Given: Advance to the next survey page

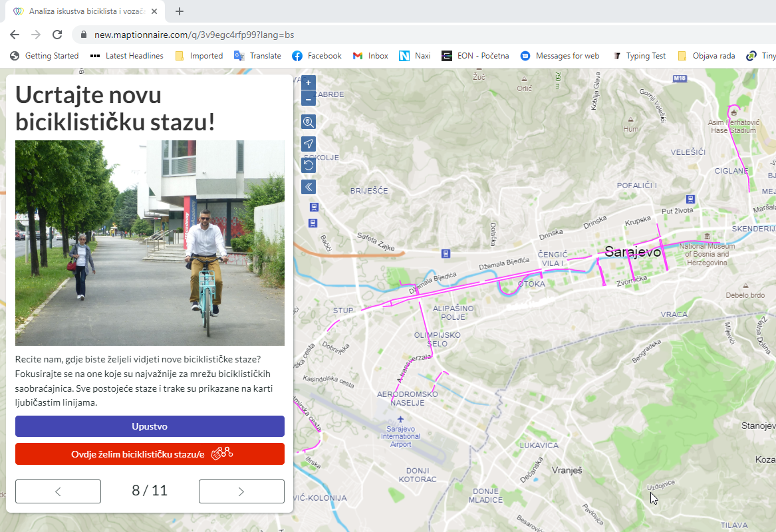Looking at the screenshot, I should tap(241, 491).
